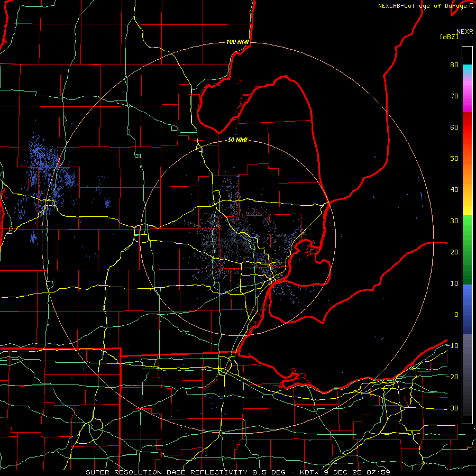Click the -30 value on the dBZ scale
This screenshot has height=476, width=476.
452,408
